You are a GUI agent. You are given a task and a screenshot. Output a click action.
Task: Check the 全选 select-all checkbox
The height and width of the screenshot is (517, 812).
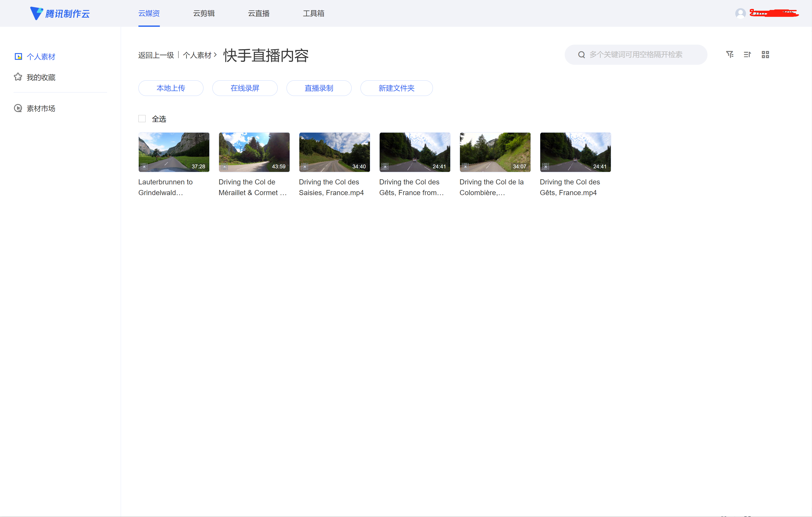pos(142,119)
